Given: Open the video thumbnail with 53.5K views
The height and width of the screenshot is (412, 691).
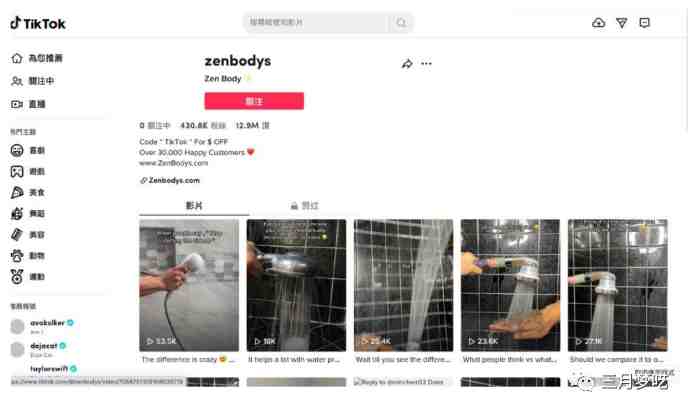Looking at the screenshot, I should [189, 285].
